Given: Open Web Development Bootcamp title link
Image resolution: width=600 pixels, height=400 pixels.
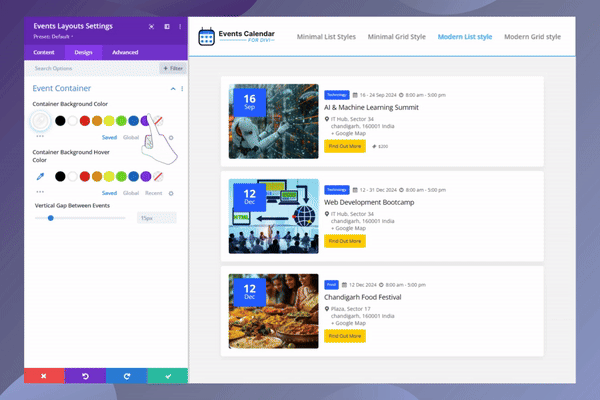Looking at the screenshot, I should pyautogui.click(x=369, y=202).
